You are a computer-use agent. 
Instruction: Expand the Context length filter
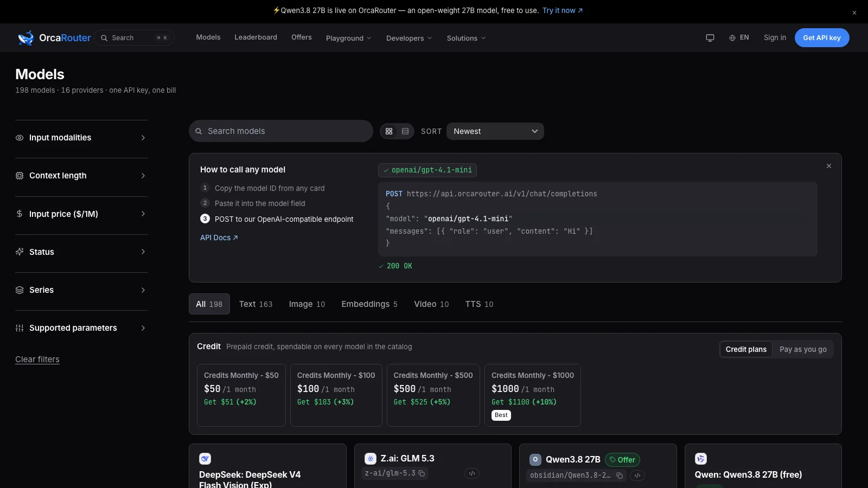(x=81, y=176)
